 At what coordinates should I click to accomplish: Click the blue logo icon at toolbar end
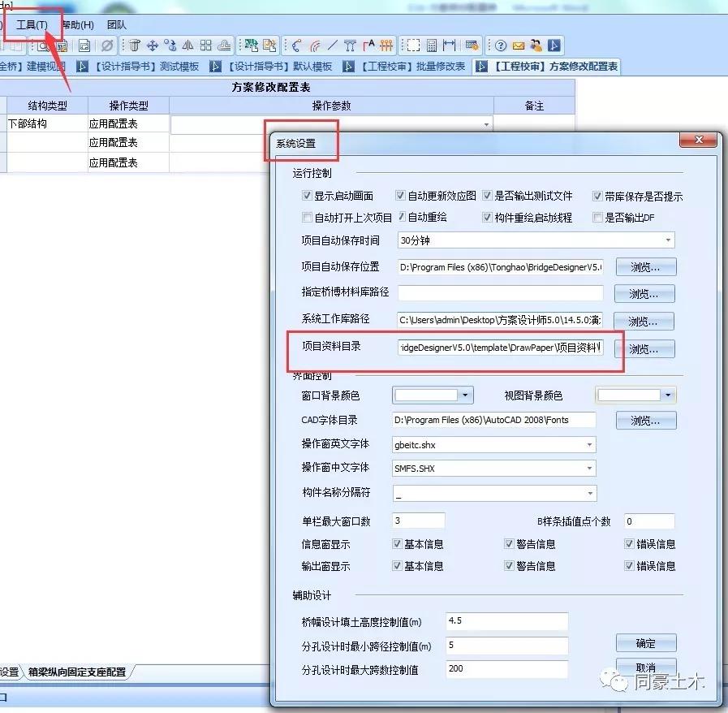554,45
